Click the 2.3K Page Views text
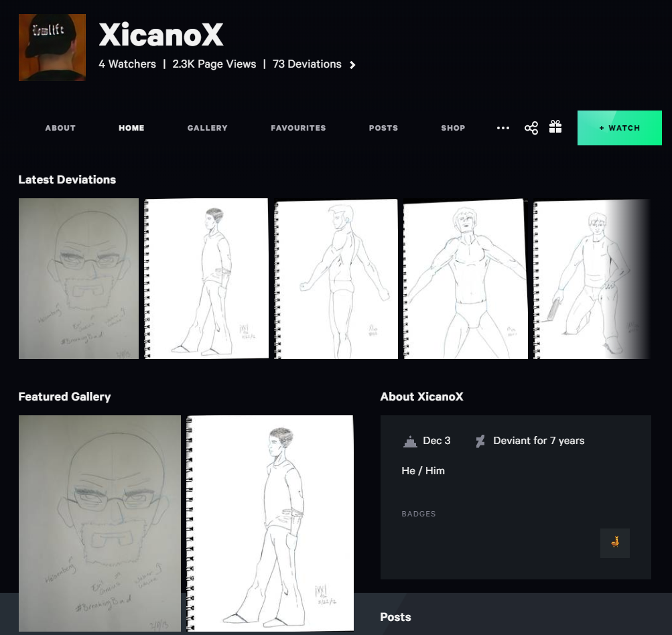This screenshot has height=635, width=672. tap(214, 64)
